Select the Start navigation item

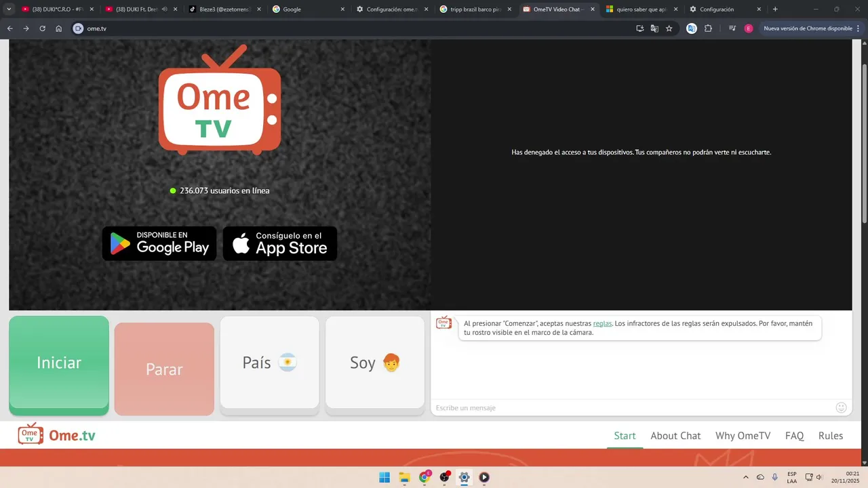(625, 436)
